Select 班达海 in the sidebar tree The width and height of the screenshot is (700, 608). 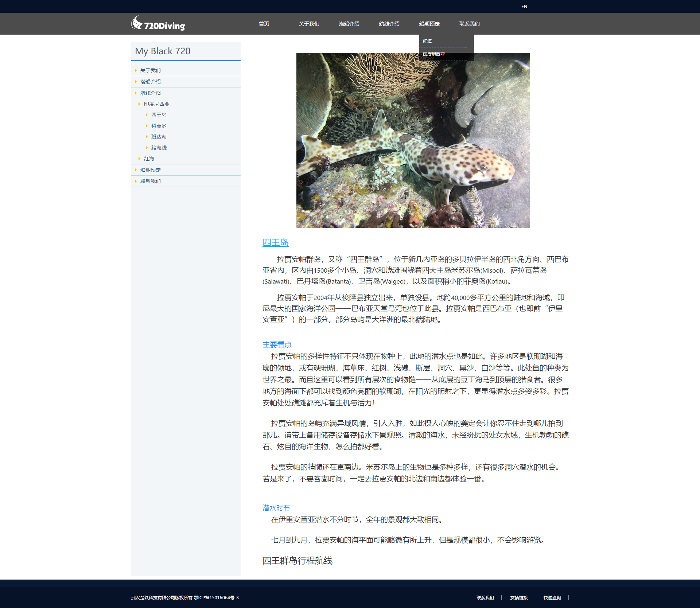(159, 137)
